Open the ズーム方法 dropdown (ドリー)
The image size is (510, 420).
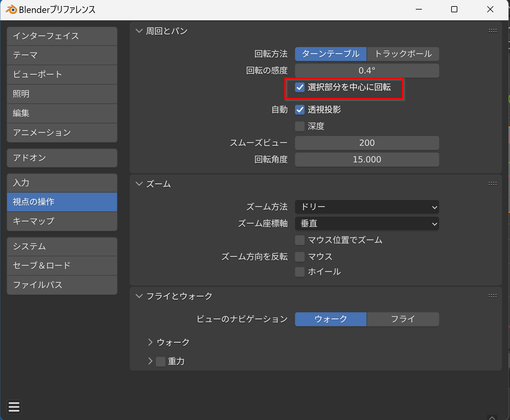pyautogui.click(x=367, y=207)
